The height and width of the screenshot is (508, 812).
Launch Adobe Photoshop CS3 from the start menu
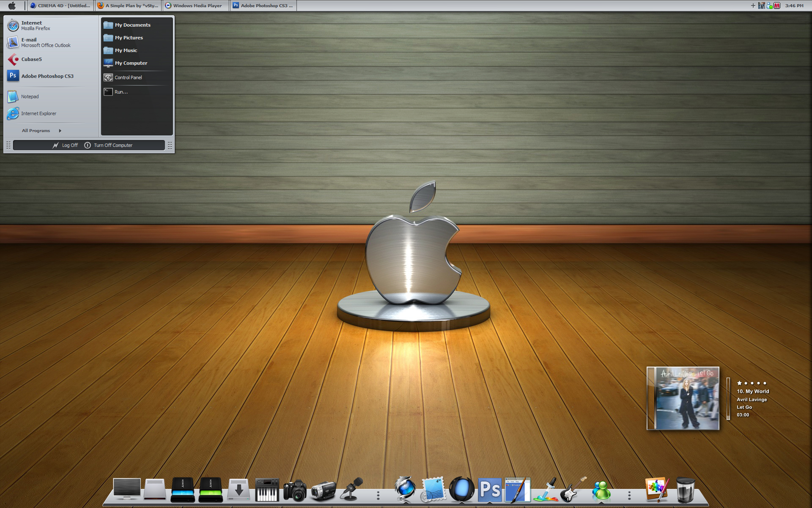pyautogui.click(x=51, y=76)
